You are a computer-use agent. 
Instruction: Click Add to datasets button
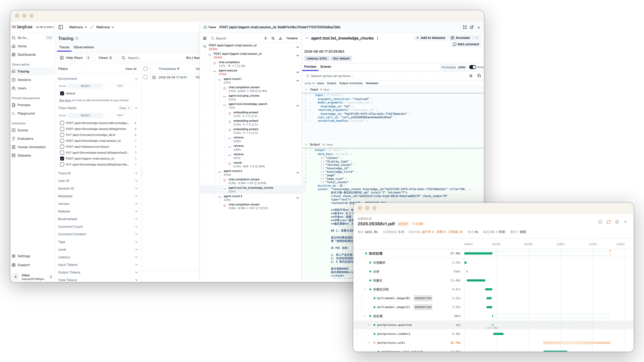pyautogui.click(x=430, y=38)
